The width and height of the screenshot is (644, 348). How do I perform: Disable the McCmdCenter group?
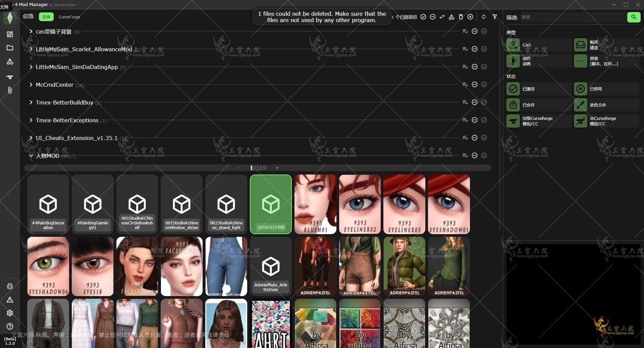tap(475, 84)
